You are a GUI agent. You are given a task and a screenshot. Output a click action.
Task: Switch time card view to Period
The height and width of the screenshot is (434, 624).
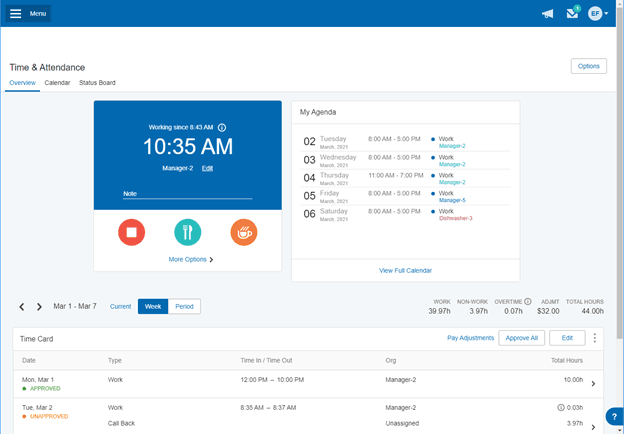(x=184, y=306)
